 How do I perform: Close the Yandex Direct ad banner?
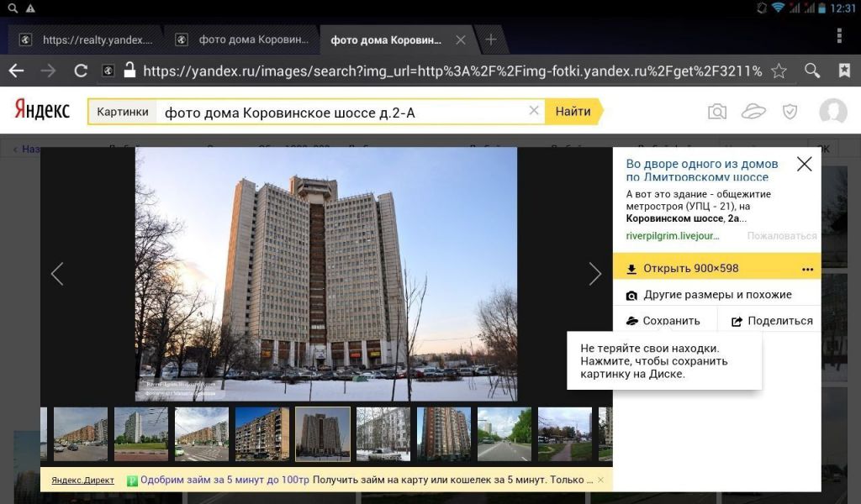[x=600, y=480]
